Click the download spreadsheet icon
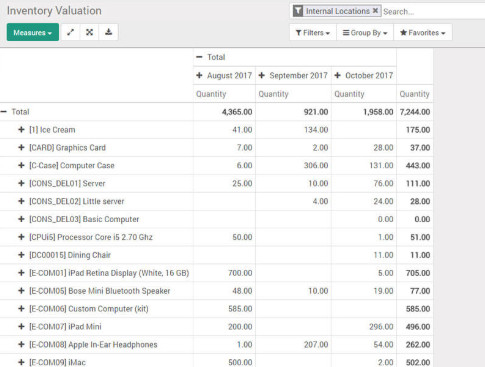485x367 pixels. click(x=108, y=32)
